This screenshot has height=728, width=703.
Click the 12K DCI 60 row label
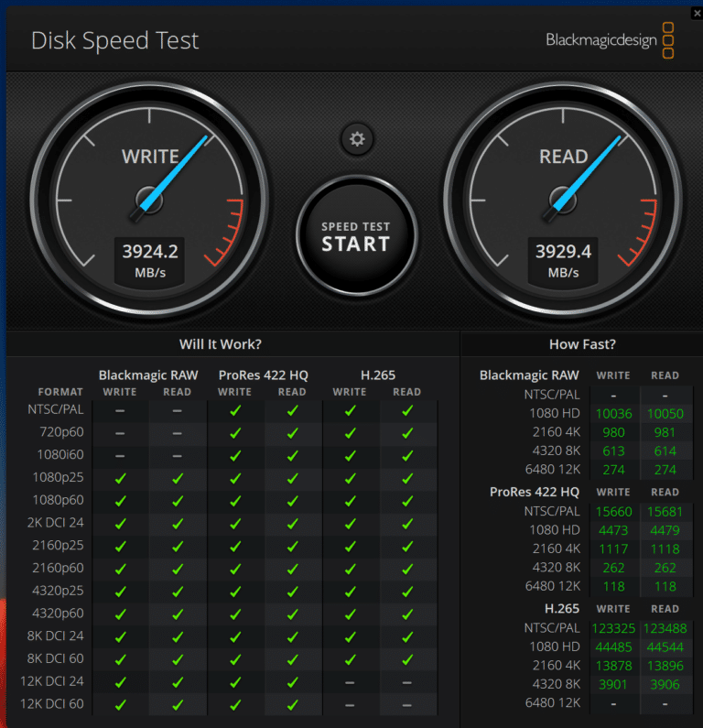click(52, 704)
